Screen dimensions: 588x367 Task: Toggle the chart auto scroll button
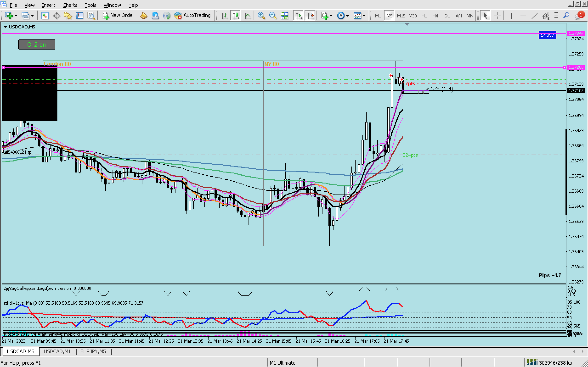[x=299, y=16]
